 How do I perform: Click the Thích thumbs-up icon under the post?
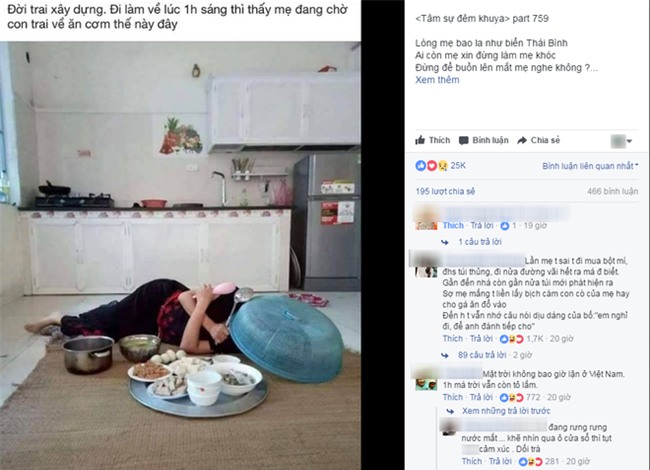pos(420,140)
